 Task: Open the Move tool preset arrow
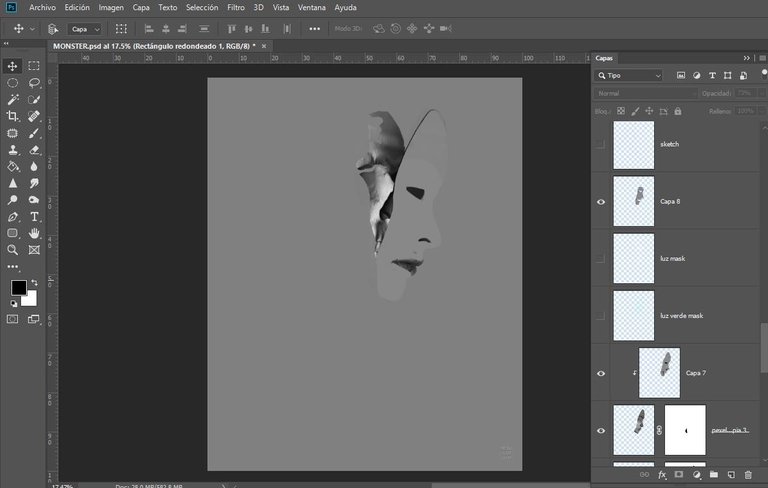(x=32, y=29)
